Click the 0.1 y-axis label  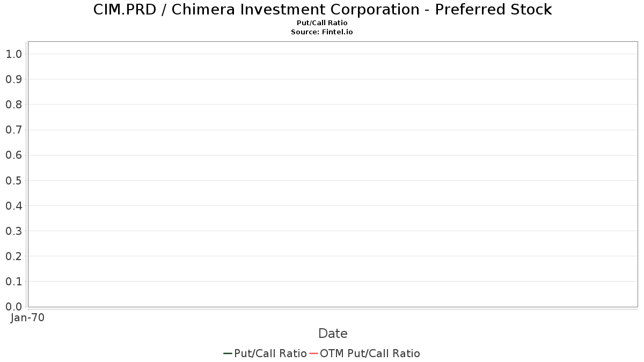[14, 282]
